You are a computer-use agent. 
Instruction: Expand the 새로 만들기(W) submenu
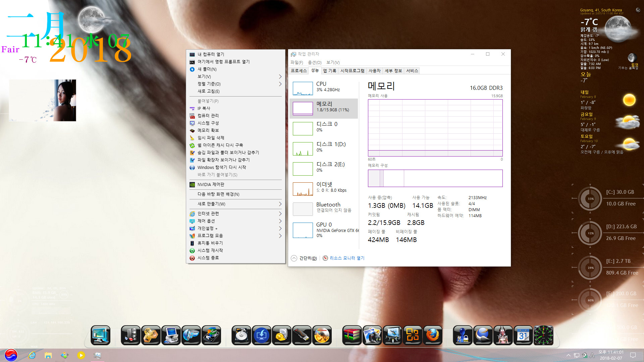pyautogui.click(x=280, y=204)
